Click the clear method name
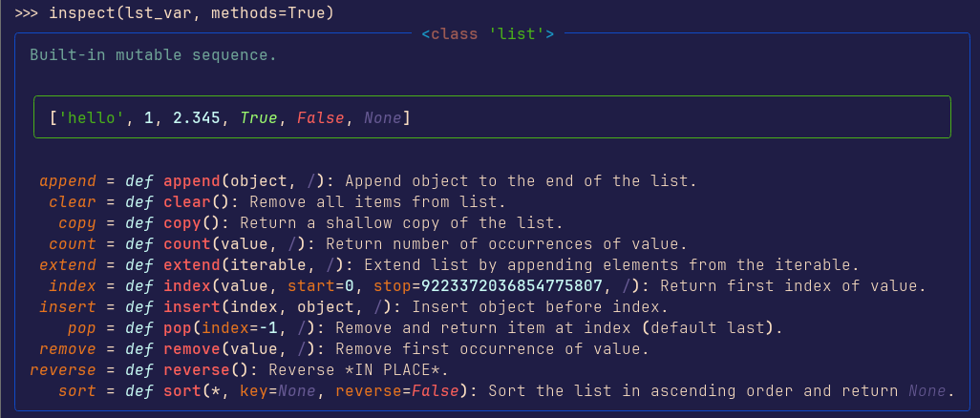980x418 pixels. 73,202
